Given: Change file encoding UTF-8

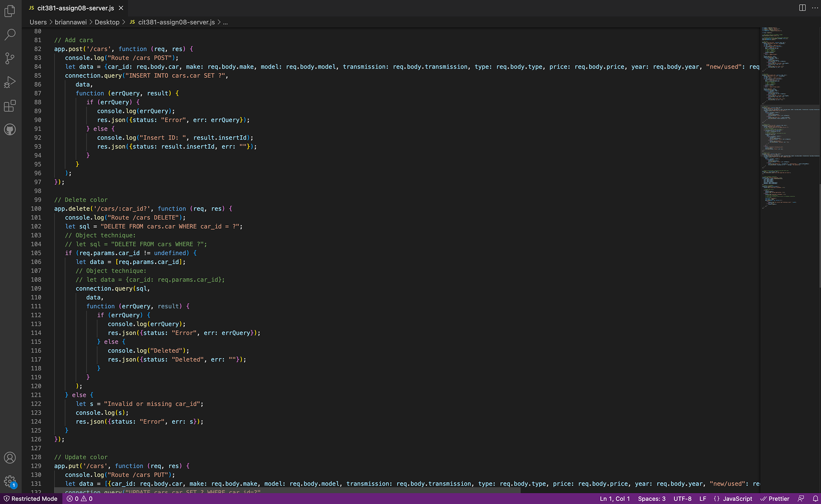Looking at the screenshot, I should [x=682, y=499].
